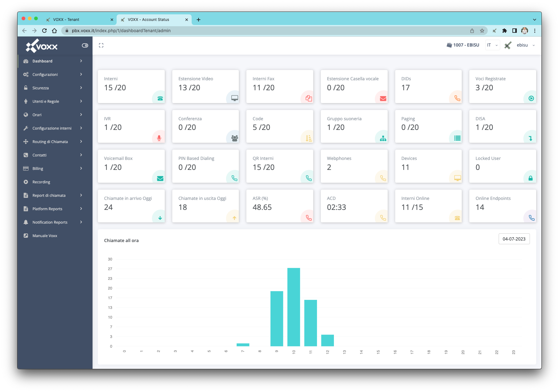Screen dimensions: 559x392
Task: Open the Manuale Voxx link
Action: tap(55, 236)
